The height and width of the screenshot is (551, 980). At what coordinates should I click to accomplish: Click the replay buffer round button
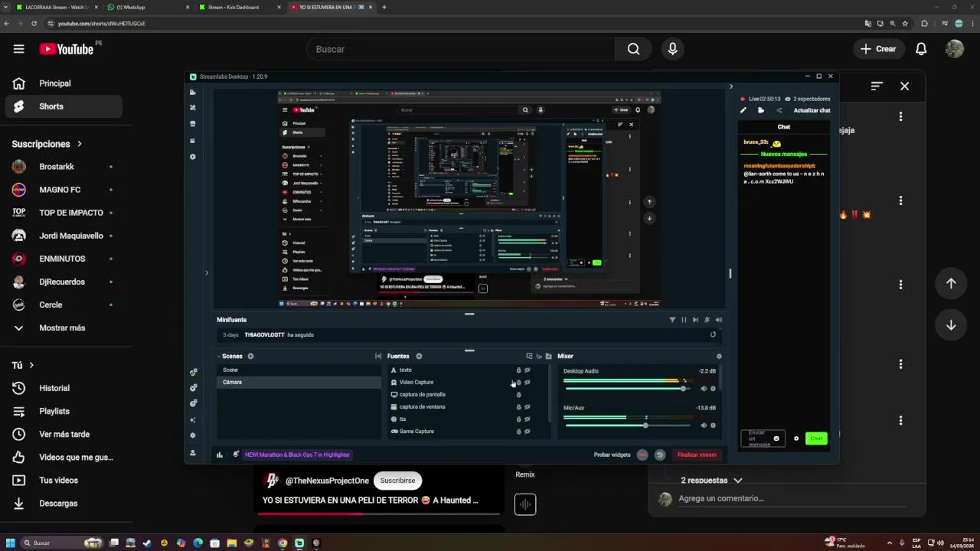pos(660,455)
